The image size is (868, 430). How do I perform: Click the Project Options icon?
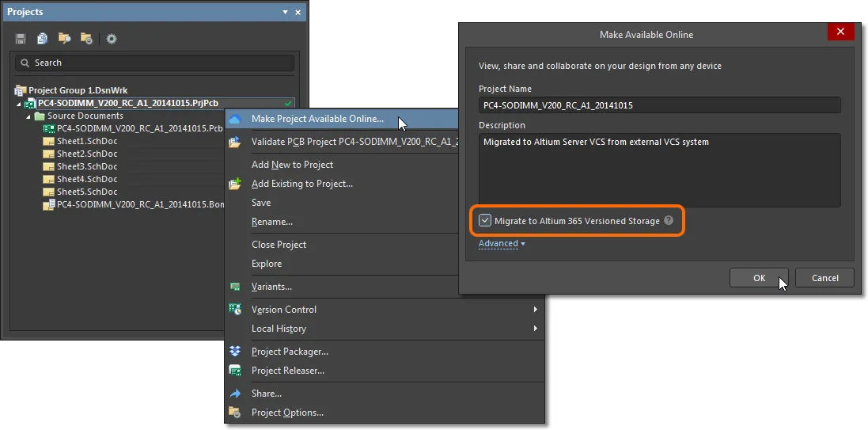pos(235,413)
